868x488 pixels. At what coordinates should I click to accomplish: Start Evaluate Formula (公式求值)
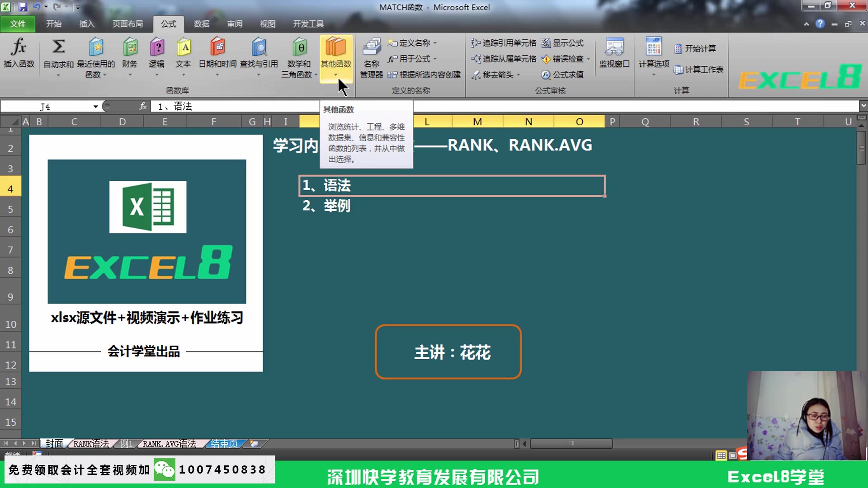click(563, 75)
